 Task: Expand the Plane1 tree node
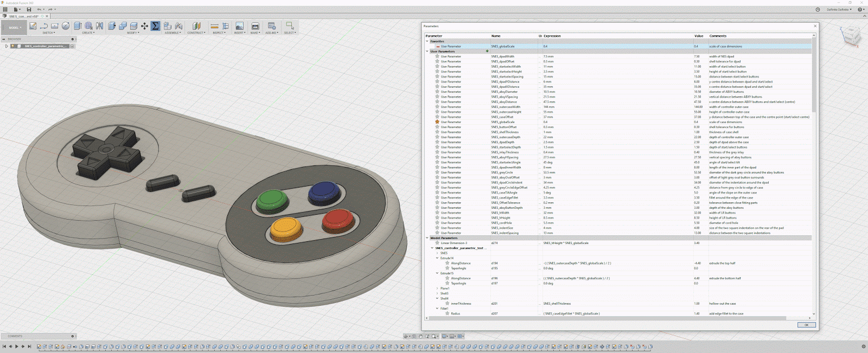(x=437, y=288)
